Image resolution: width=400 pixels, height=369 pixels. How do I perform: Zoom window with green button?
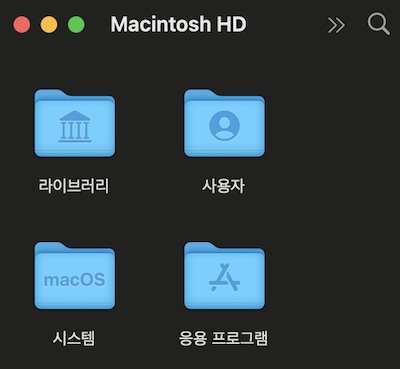coord(76,25)
